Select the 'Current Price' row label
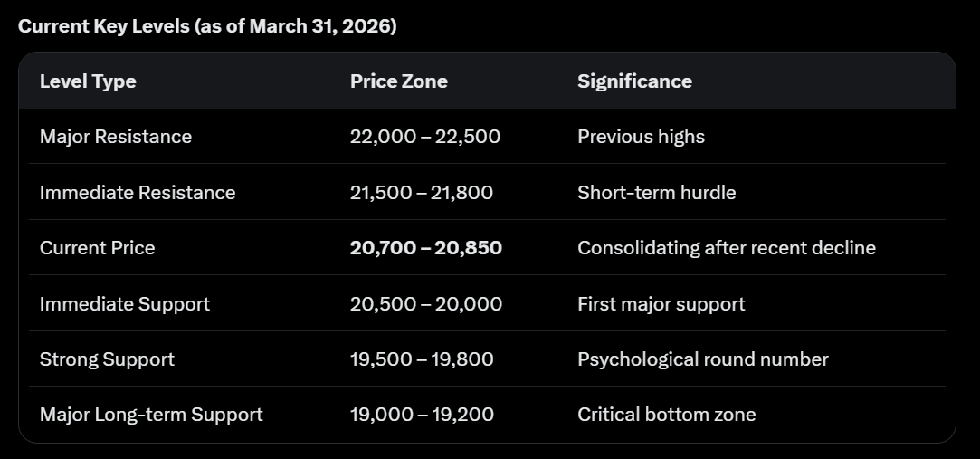Image resolution: width=980 pixels, height=459 pixels. coord(97,248)
